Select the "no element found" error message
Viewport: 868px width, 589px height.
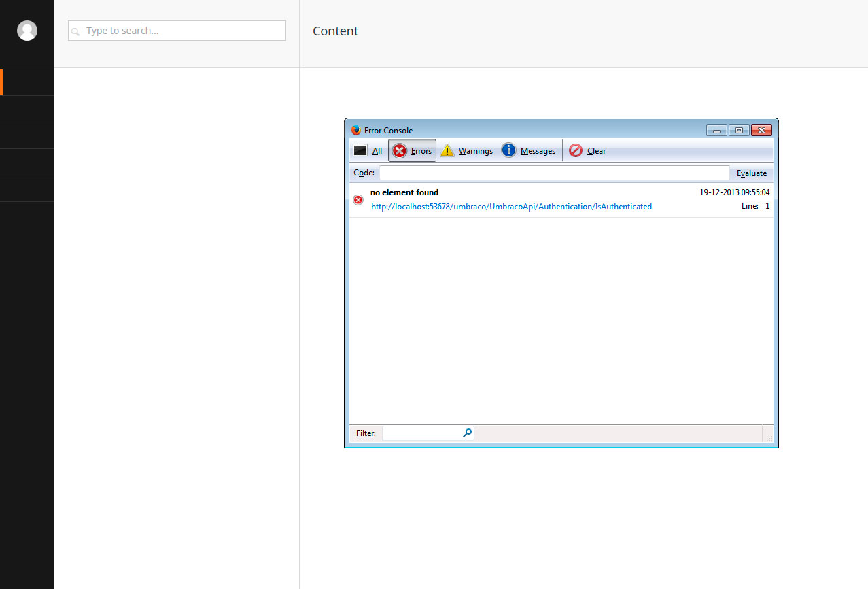[404, 192]
